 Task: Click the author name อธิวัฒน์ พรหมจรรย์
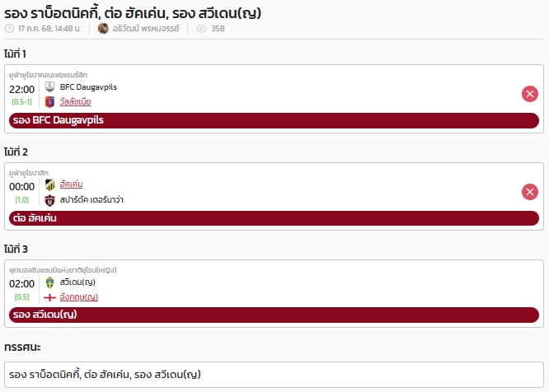pyautogui.click(x=146, y=29)
